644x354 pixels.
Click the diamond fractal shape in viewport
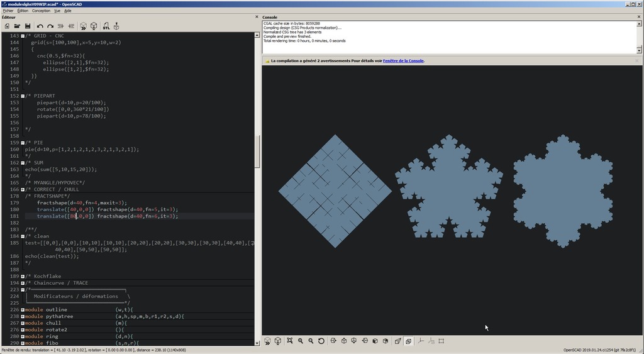coord(335,191)
